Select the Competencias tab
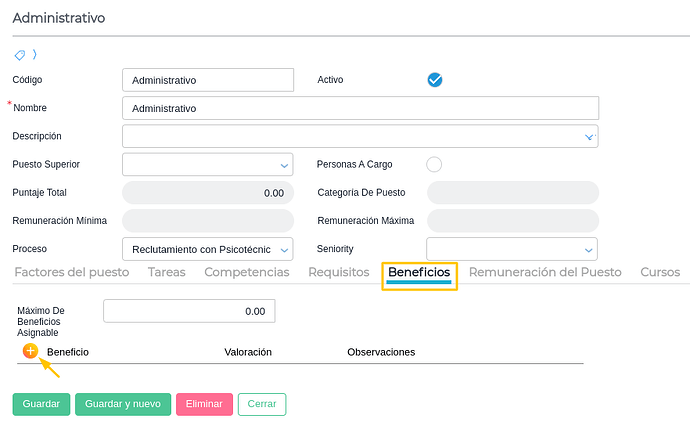The width and height of the screenshot is (690, 432). 246,272
